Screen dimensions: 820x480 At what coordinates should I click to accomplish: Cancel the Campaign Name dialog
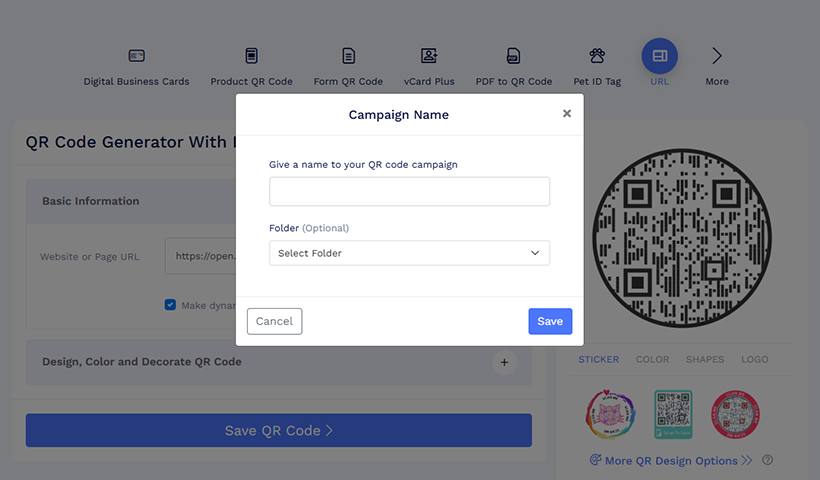[x=274, y=321]
